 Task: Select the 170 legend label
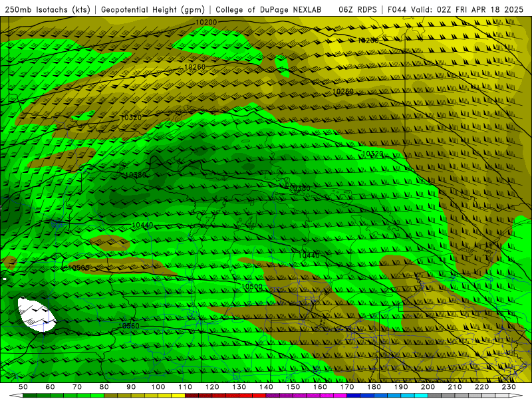(x=346, y=387)
